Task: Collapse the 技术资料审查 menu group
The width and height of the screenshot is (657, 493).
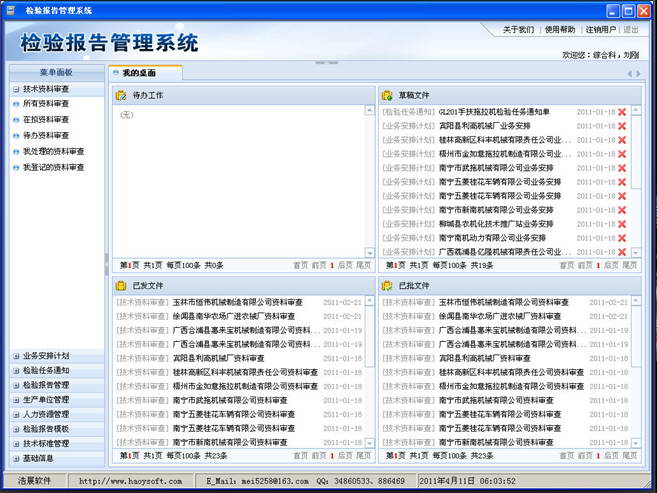Action: point(16,89)
